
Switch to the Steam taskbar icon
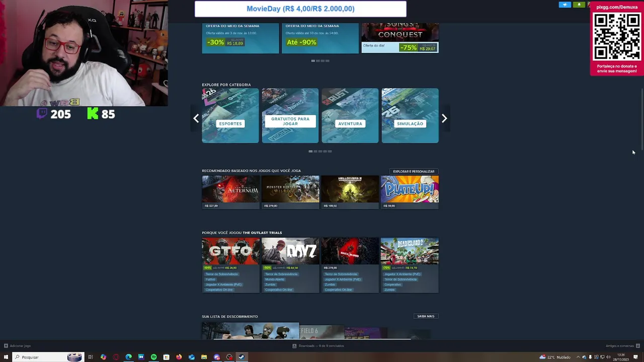pyautogui.click(x=242, y=357)
